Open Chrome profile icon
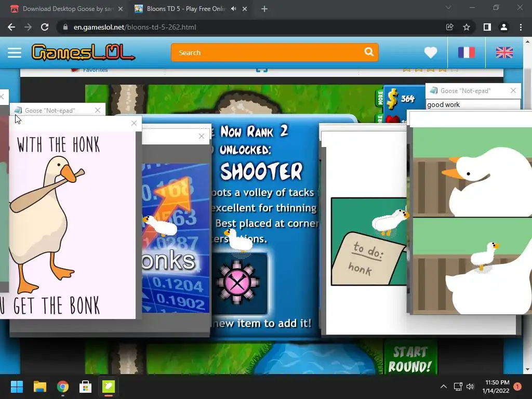 [x=504, y=27]
